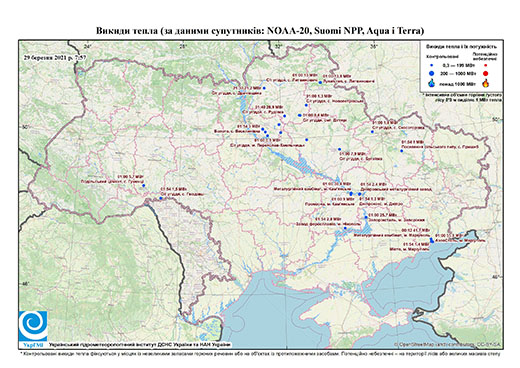Click the 5.7 MW marker in western Ukraine
This screenshot has height=368, width=520.
click(x=144, y=185)
